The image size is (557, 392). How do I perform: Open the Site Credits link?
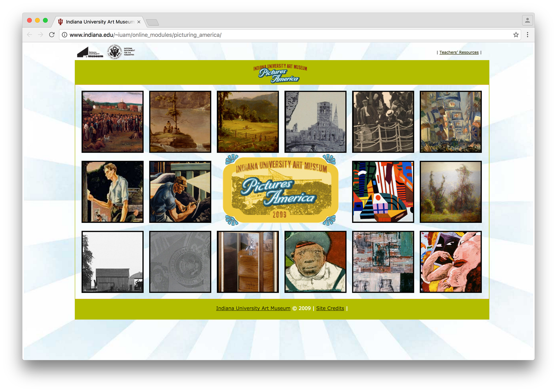point(330,308)
